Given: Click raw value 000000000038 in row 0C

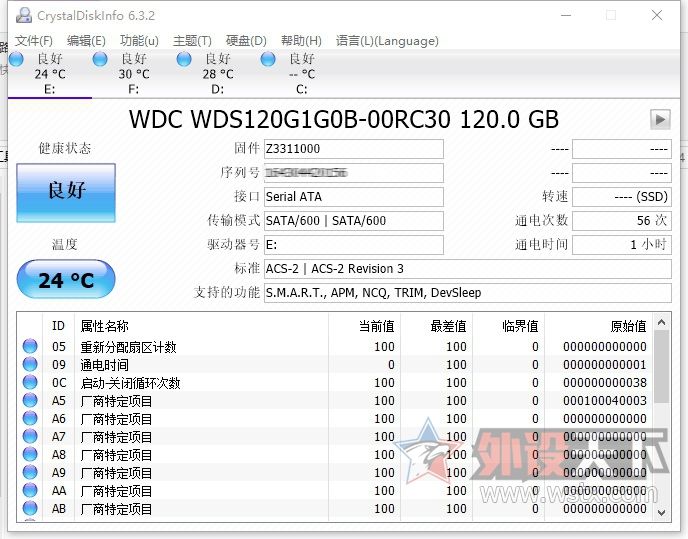Looking at the screenshot, I should [x=605, y=383].
